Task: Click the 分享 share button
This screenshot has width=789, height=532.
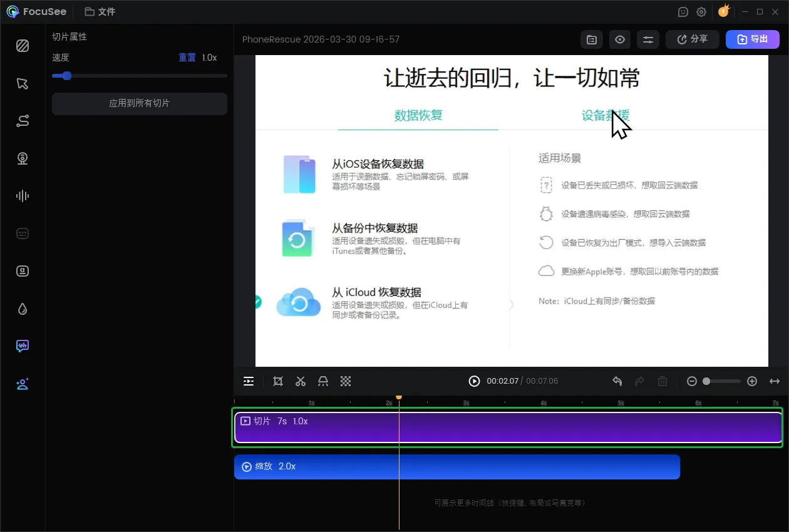Action: [692, 39]
